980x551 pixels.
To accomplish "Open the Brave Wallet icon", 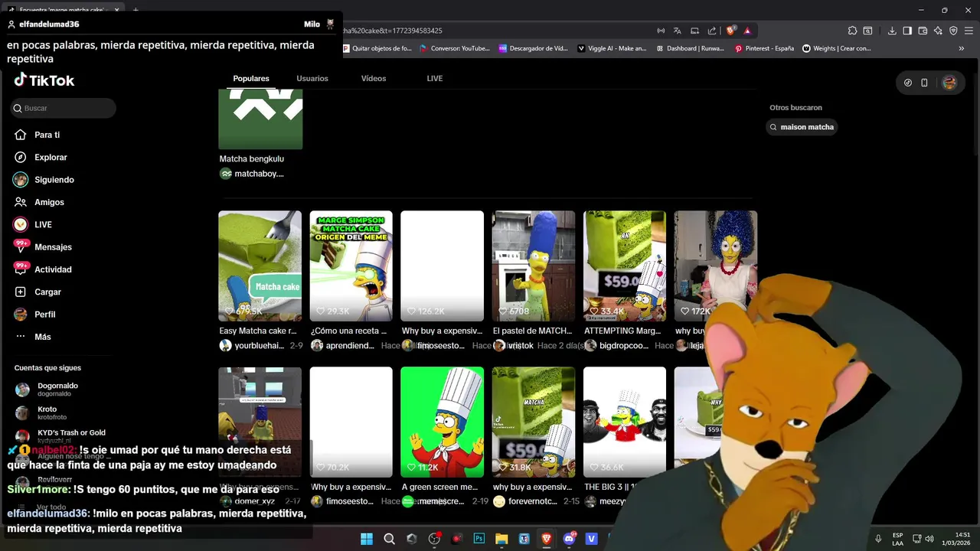I will (923, 31).
